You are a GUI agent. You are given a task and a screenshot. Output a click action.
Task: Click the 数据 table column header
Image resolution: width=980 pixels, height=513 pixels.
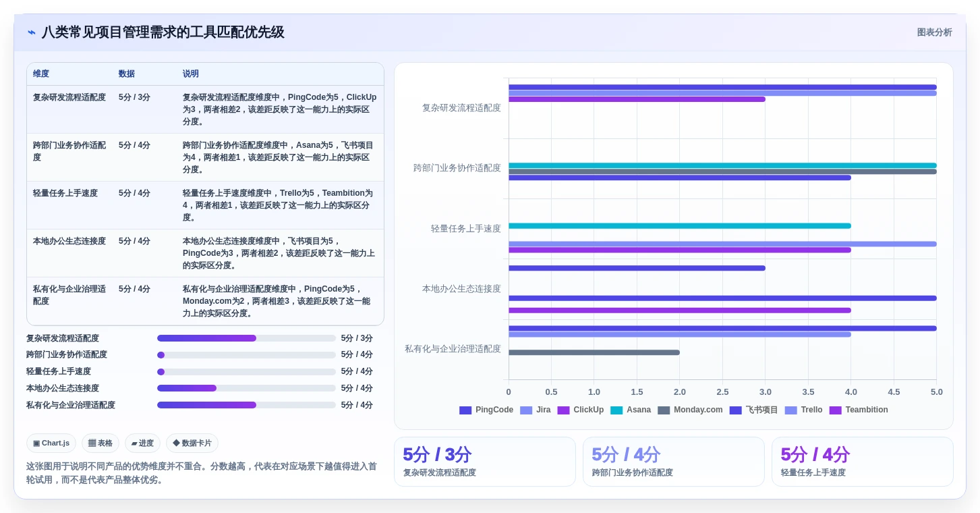[127, 74]
